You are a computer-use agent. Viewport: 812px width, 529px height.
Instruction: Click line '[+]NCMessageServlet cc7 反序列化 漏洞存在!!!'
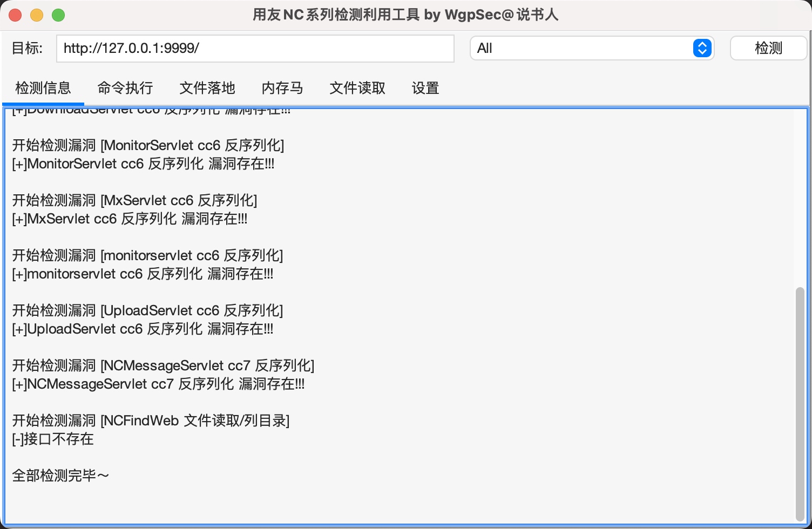tap(158, 384)
